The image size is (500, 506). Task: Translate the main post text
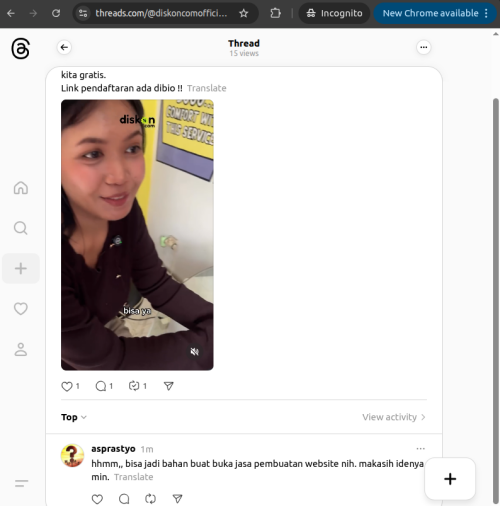pos(207,88)
